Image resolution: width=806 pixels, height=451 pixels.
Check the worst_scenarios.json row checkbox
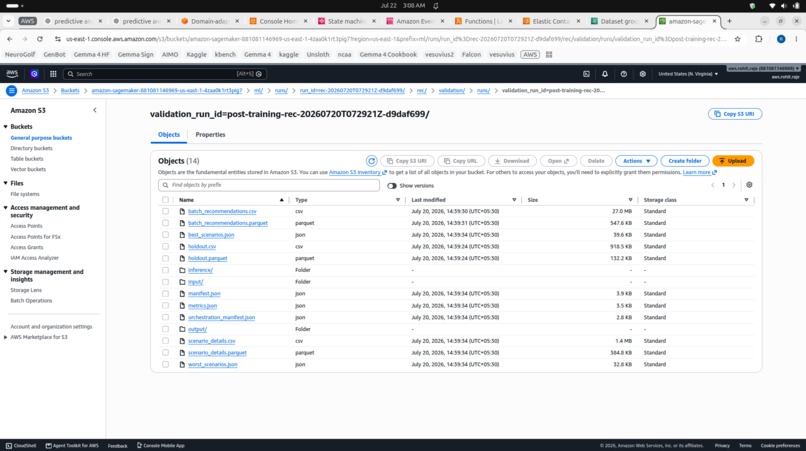tap(165, 364)
